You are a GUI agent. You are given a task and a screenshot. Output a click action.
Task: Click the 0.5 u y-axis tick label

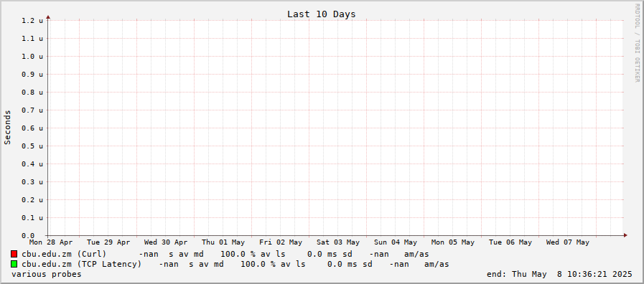(x=32, y=146)
